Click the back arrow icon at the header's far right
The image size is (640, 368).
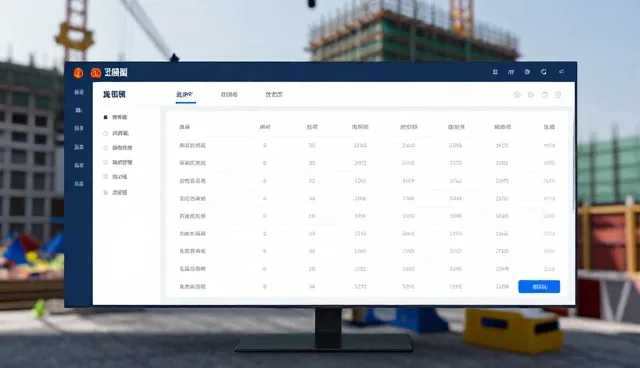click(x=562, y=72)
